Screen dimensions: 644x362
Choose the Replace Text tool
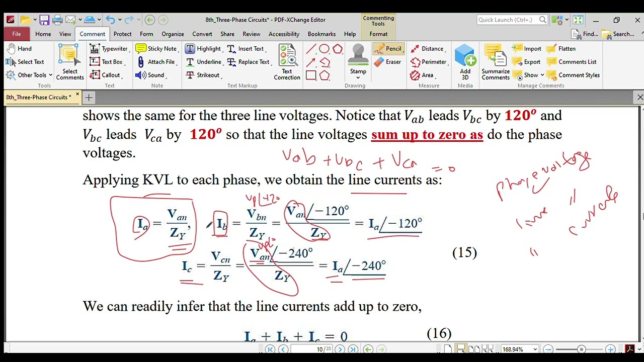tap(249, 62)
